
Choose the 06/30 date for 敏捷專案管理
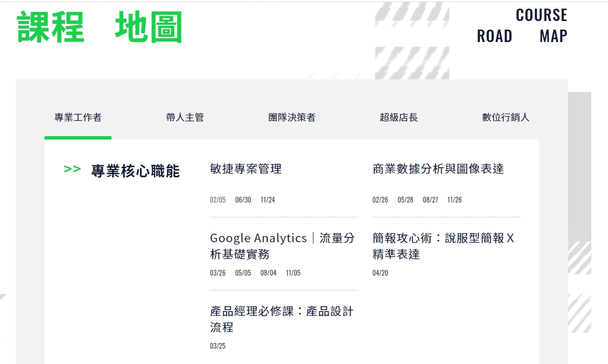(x=243, y=200)
